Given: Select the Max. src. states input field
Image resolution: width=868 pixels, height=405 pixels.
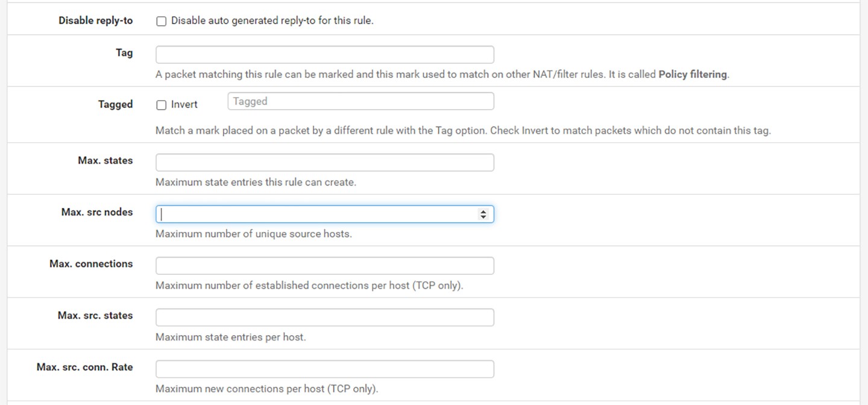Looking at the screenshot, I should pos(324,318).
